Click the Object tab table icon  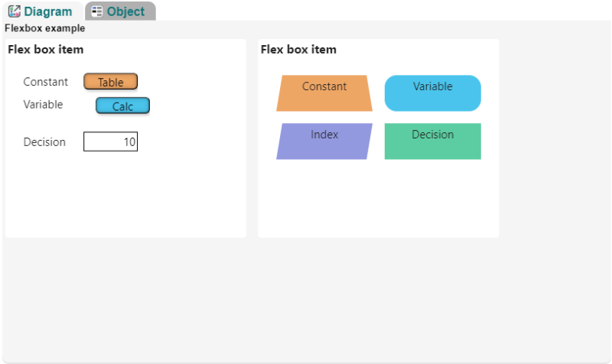(x=97, y=11)
